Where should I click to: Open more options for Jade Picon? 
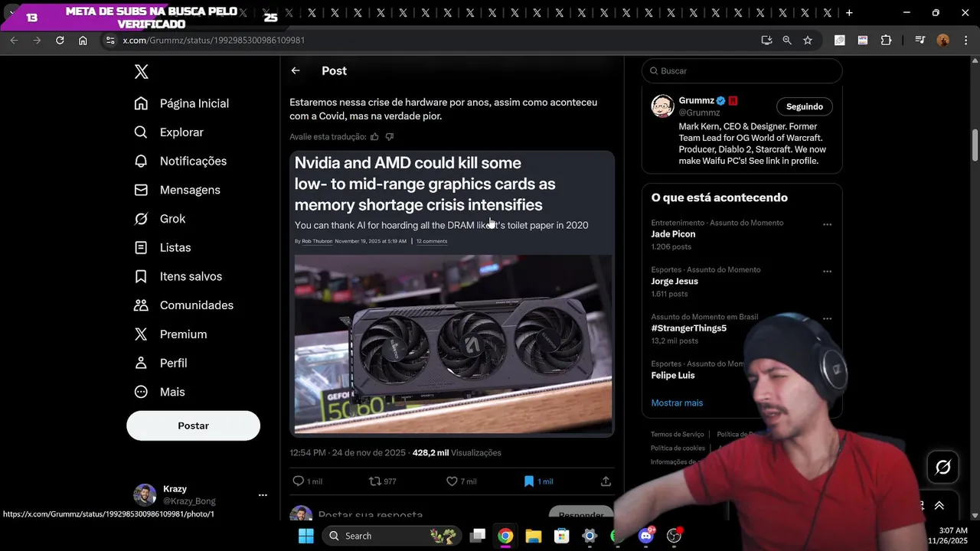(827, 224)
